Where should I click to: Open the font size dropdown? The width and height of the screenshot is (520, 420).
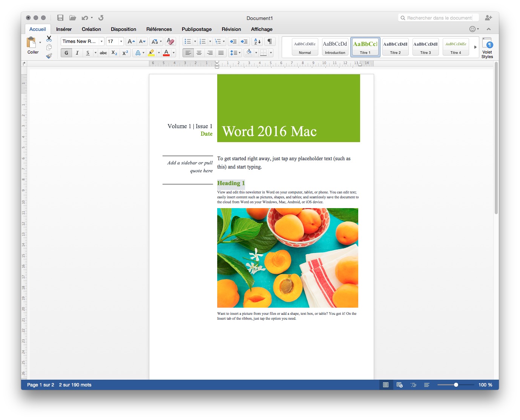pos(121,41)
